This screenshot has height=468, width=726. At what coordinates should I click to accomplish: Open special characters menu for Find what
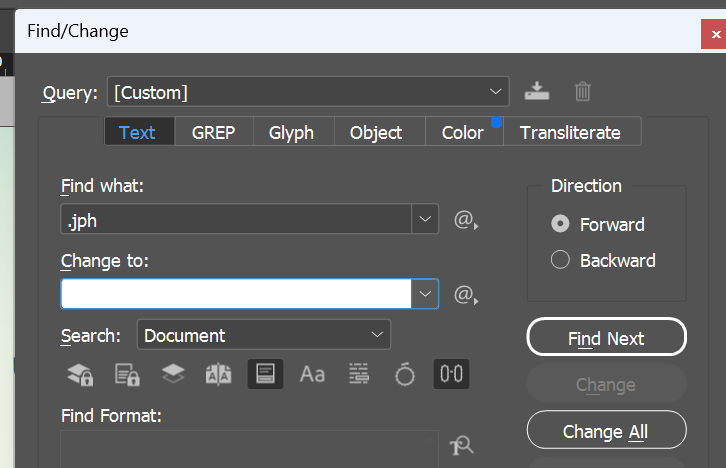[465, 220]
